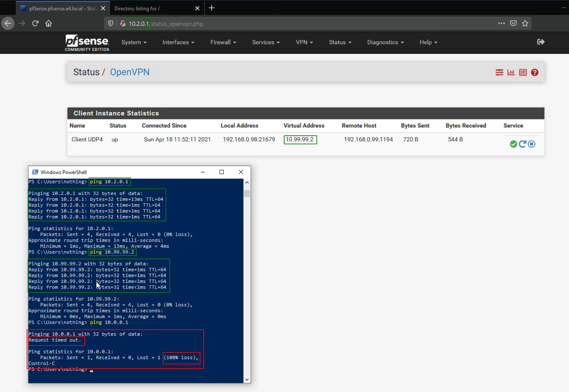Click the Service column header
This screenshot has width=569, height=392.
(513, 126)
